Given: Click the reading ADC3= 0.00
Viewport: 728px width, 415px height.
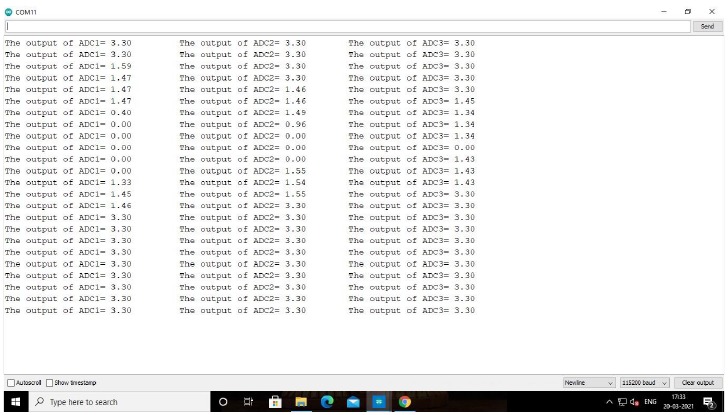Looking at the screenshot, I should coord(448,148).
